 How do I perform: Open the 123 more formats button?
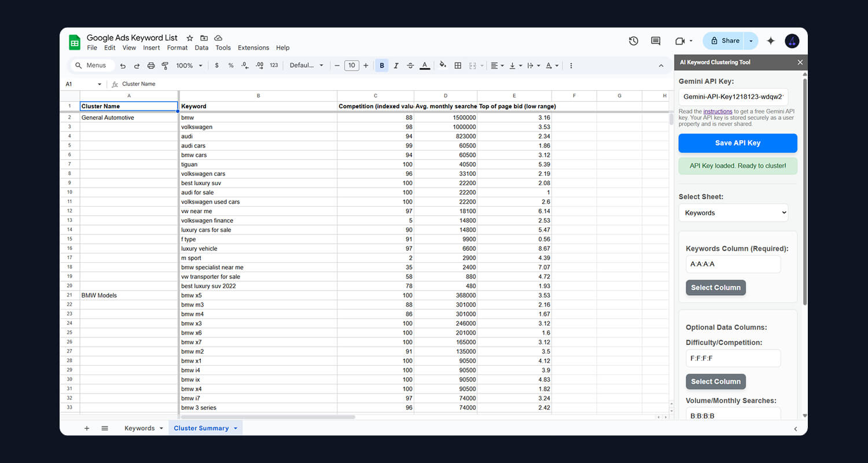274,65
